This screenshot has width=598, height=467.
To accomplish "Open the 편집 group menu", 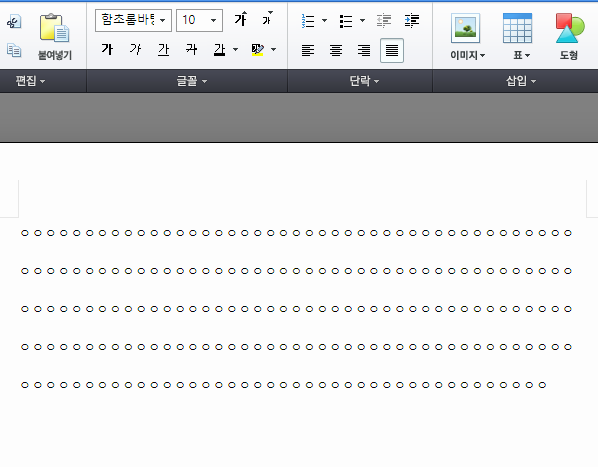I will 30,81.
